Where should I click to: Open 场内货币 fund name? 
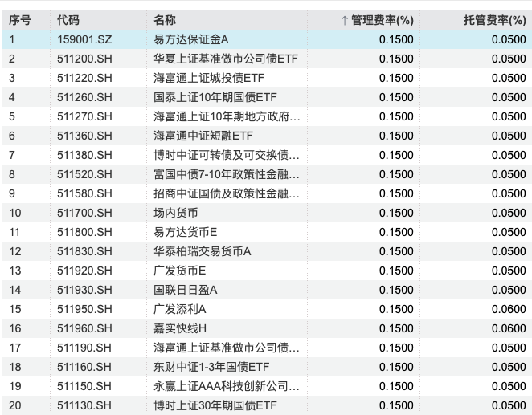pyautogui.click(x=175, y=213)
